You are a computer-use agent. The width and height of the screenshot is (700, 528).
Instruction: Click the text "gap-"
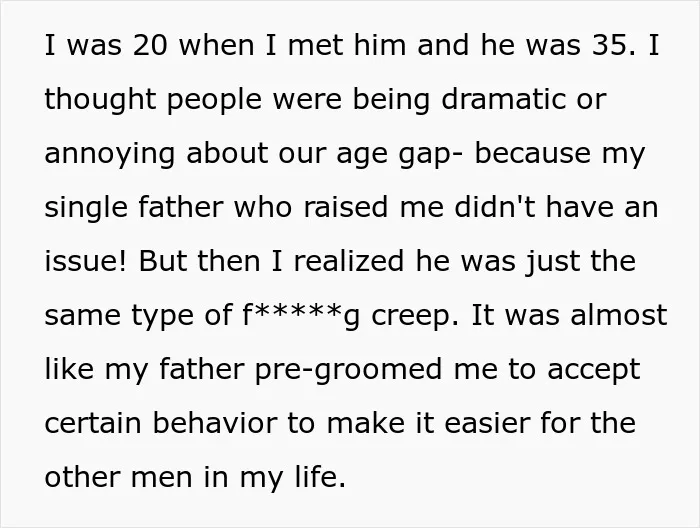click(431, 154)
